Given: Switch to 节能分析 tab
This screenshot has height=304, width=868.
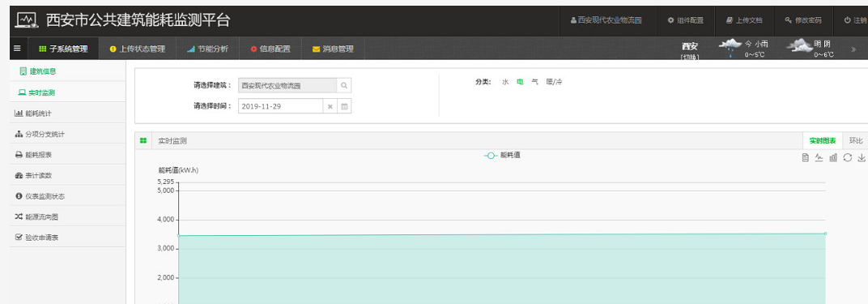Looking at the screenshot, I should (207, 49).
